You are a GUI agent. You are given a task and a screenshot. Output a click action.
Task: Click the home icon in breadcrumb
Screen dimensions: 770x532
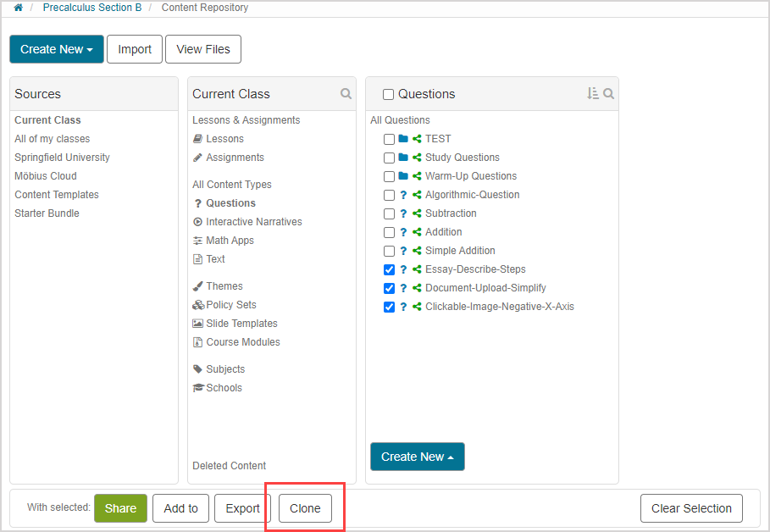pos(18,8)
